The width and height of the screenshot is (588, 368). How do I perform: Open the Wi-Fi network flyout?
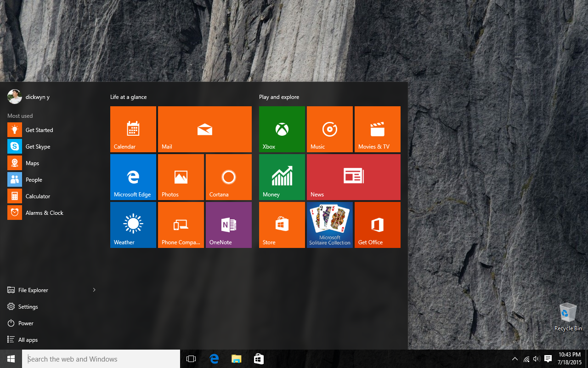[526, 359]
